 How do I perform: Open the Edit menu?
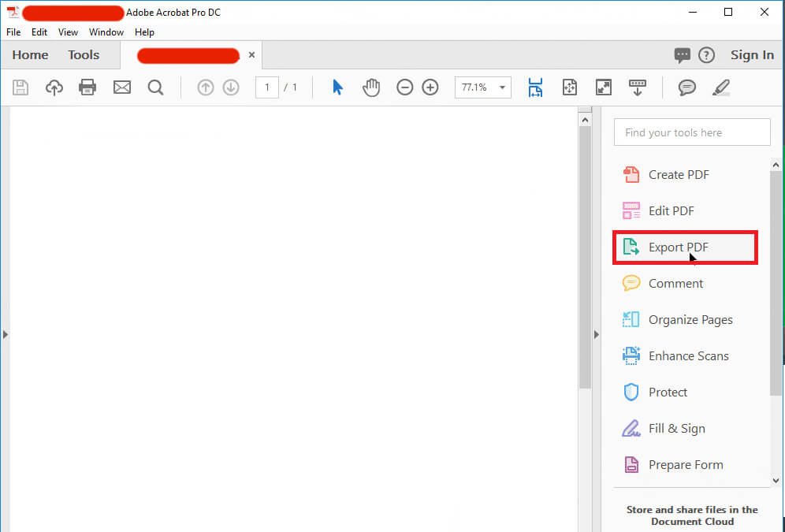point(39,32)
